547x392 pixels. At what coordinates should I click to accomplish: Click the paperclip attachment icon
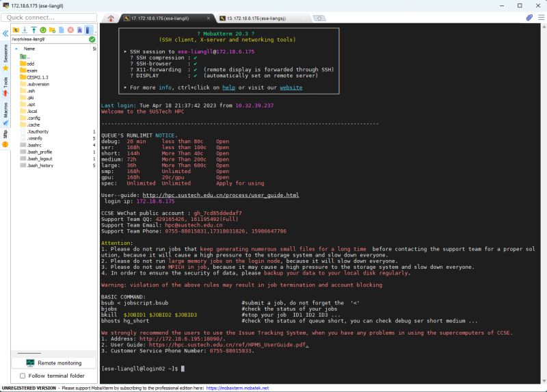pos(529,18)
